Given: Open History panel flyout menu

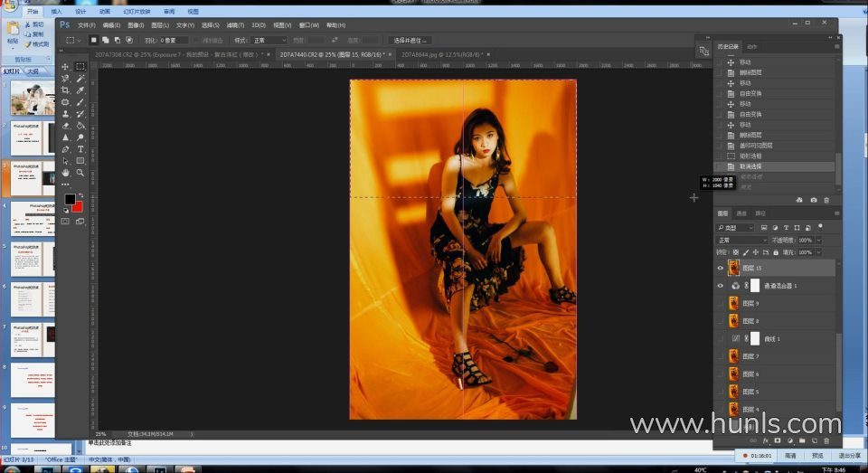Looking at the screenshot, I should point(836,46).
